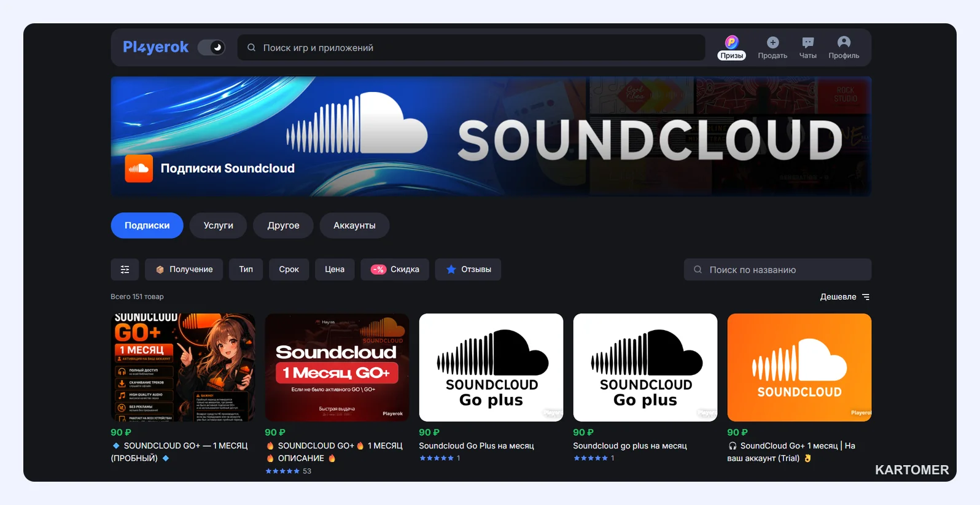The image size is (980, 505).
Task: Select the Подписки tab
Action: (x=147, y=225)
